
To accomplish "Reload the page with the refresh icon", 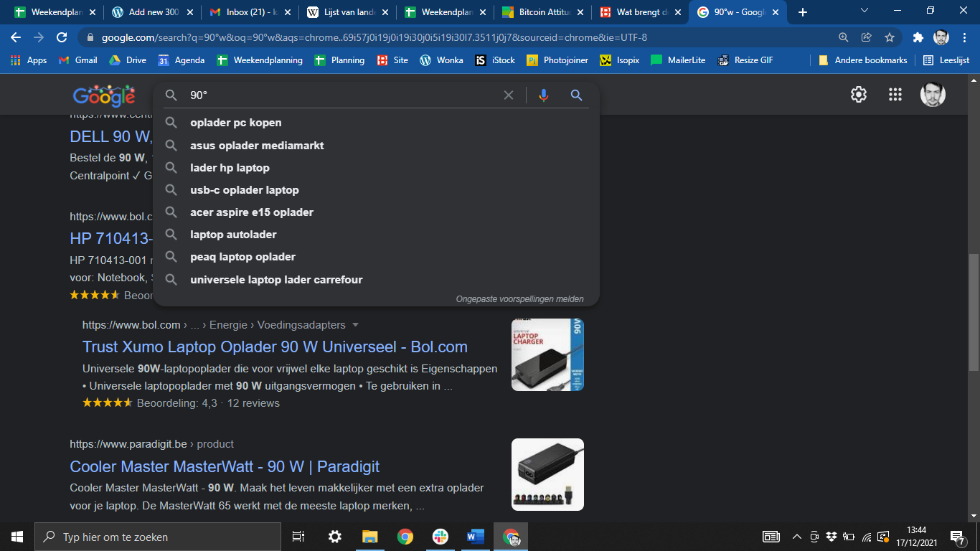I will tap(62, 37).
